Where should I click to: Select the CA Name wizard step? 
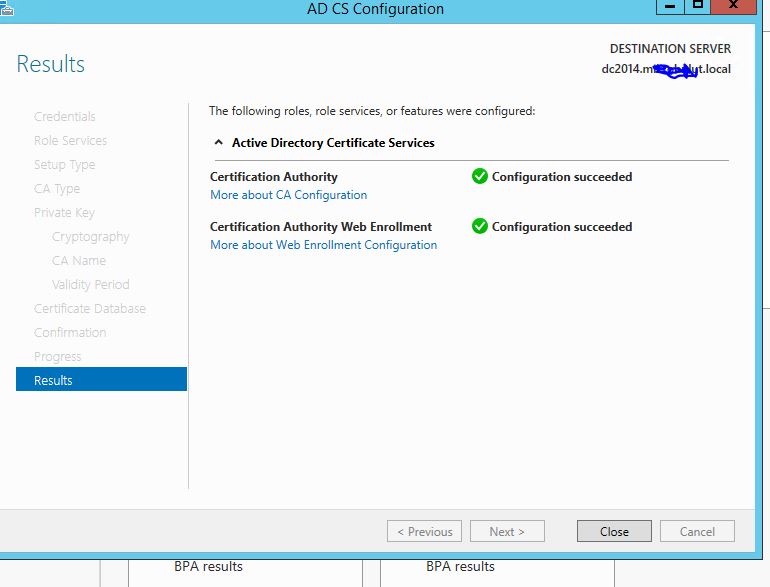[79, 260]
